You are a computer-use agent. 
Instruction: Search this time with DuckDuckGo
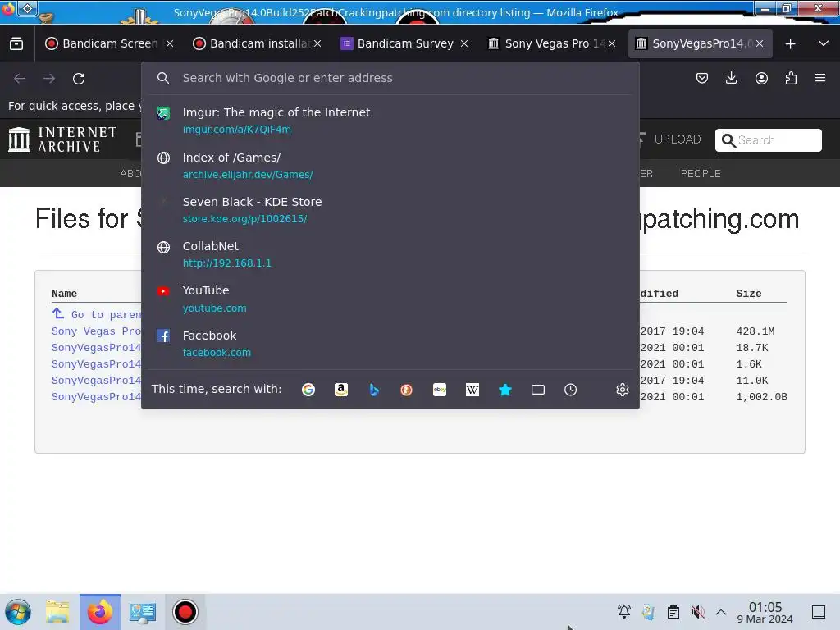(x=407, y=390)
